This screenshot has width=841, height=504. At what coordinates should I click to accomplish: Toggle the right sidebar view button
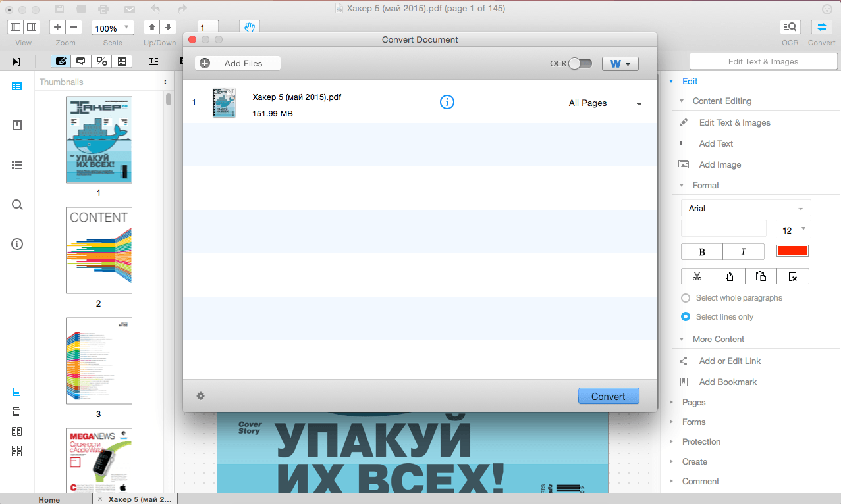tap(32, 27)
